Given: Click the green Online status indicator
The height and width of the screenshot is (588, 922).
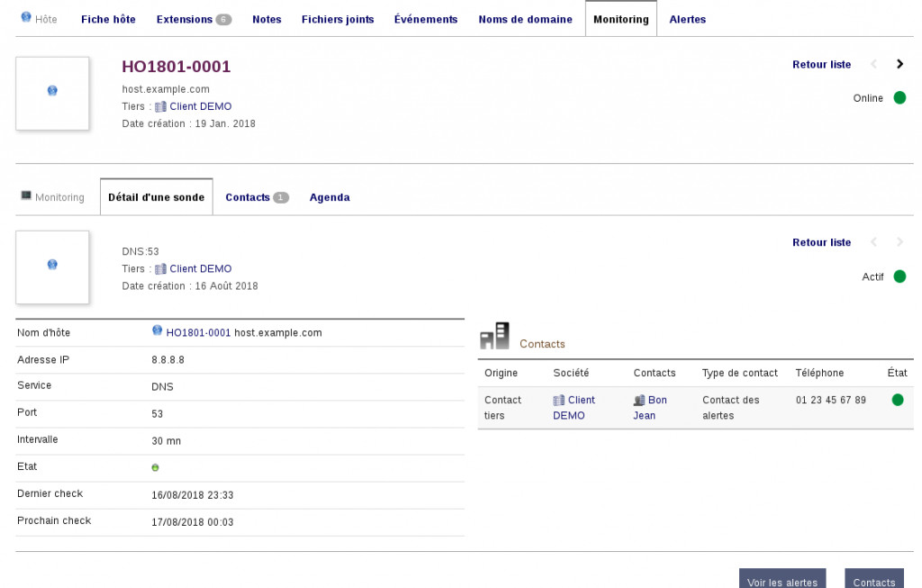Looking at the screenshot, I should 899,98.
